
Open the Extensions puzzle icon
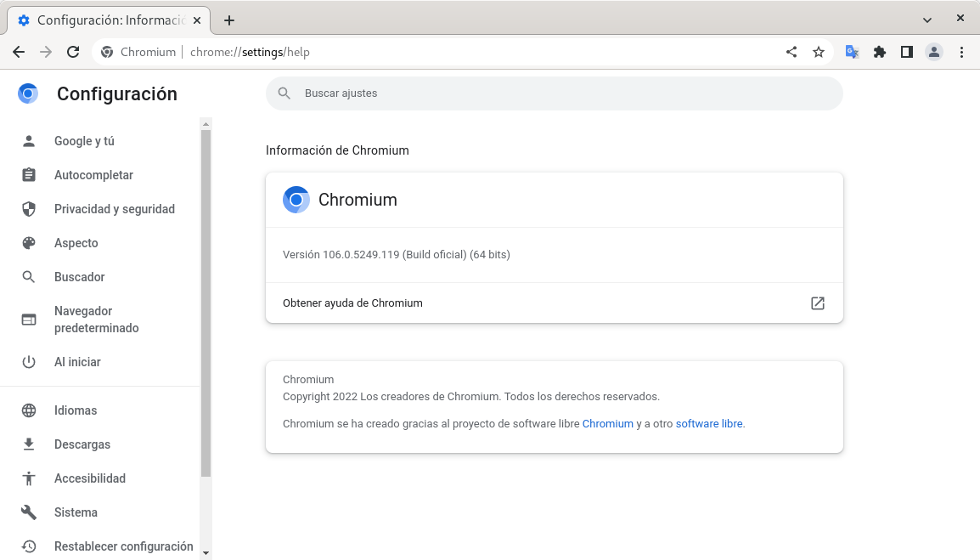[880, 52]
